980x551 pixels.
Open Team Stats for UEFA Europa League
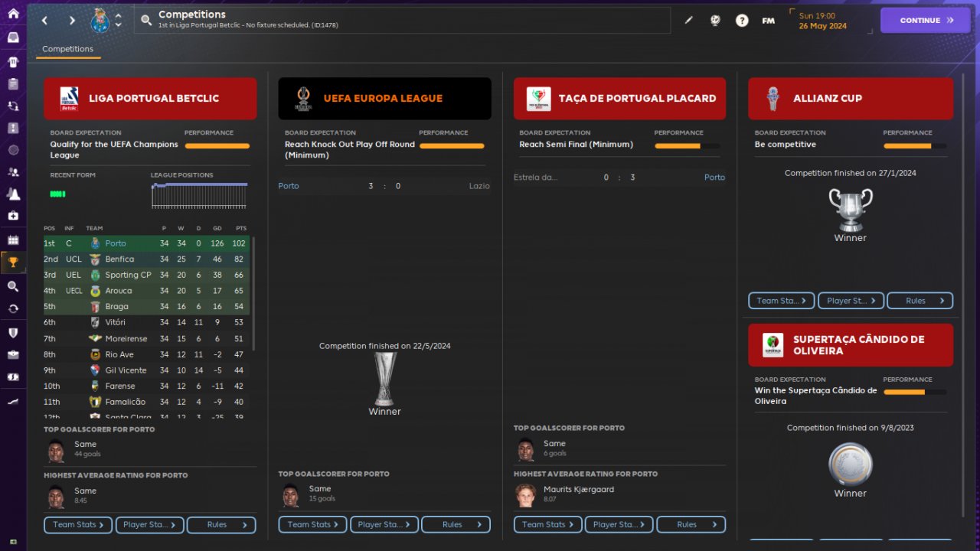313,525
